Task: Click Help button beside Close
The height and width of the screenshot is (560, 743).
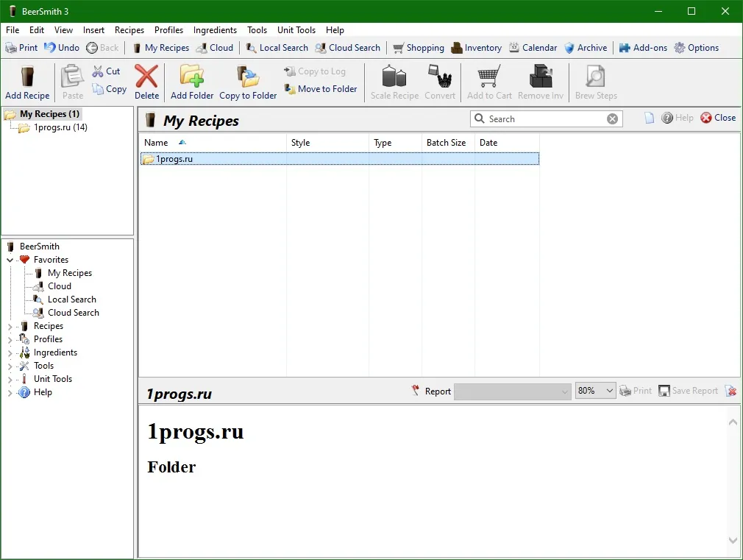Action: tap(677, 118)
